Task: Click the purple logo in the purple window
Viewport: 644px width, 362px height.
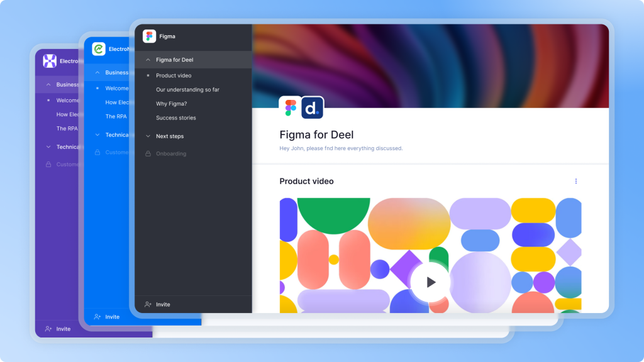Action: click(x=50, y=61)
